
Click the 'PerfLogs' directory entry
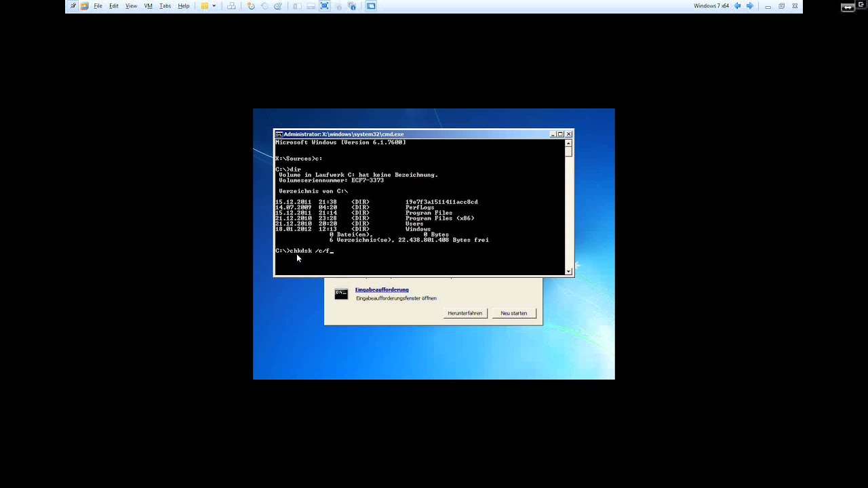pos(420,207)
